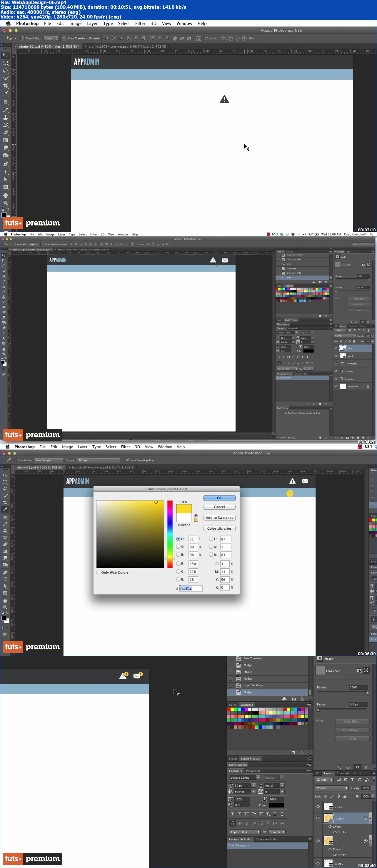Click Color Range... button in the 00:08:40 frame
Image resolution: width=377 pixels, height=868 pixels.
[352, 730]
